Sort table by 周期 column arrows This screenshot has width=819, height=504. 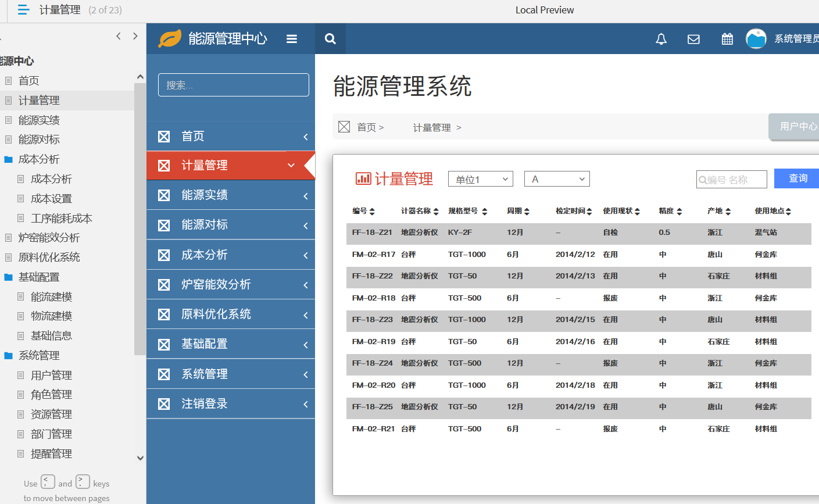pyautogui.click(x=527, y=211)
